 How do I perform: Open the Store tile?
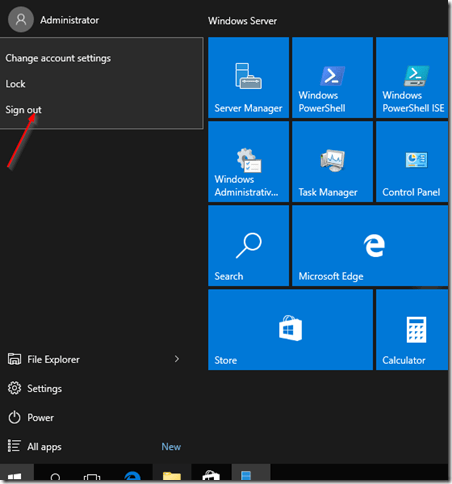click(x=290, y=330)
